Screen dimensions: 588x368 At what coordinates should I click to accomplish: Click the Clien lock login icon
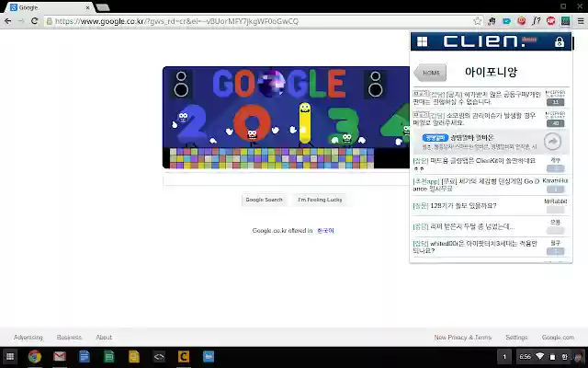click(x=560, y=41)
